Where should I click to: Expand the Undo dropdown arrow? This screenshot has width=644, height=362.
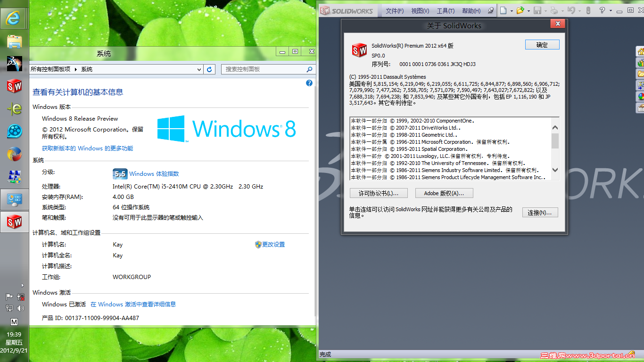coord(579,10)
